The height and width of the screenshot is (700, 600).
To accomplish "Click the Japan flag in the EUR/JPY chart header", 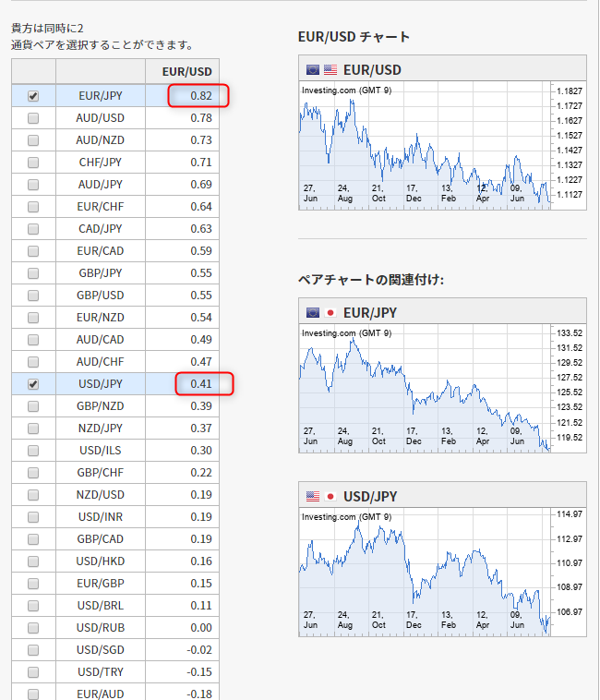I will pos(330,312).
